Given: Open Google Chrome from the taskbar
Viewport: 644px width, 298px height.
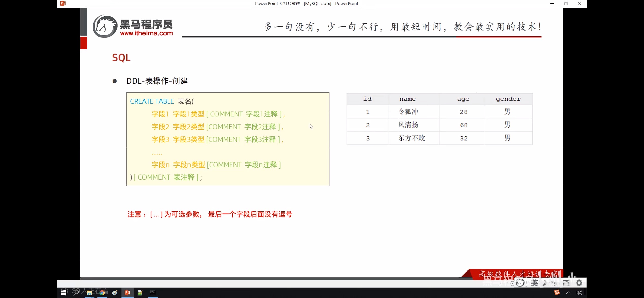Looking at the screenshot, I should [x=102, y=292].
